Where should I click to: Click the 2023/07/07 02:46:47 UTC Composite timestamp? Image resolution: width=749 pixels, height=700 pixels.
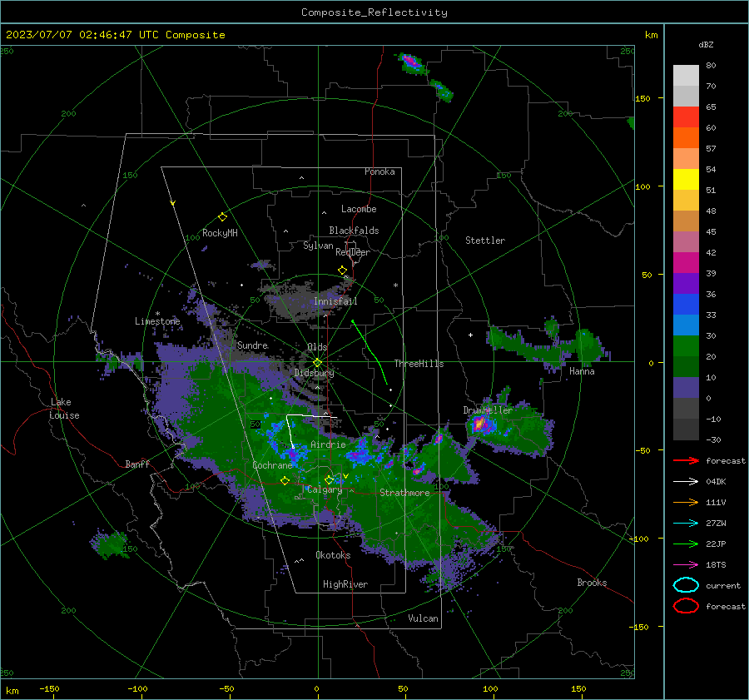click(115, 35)
